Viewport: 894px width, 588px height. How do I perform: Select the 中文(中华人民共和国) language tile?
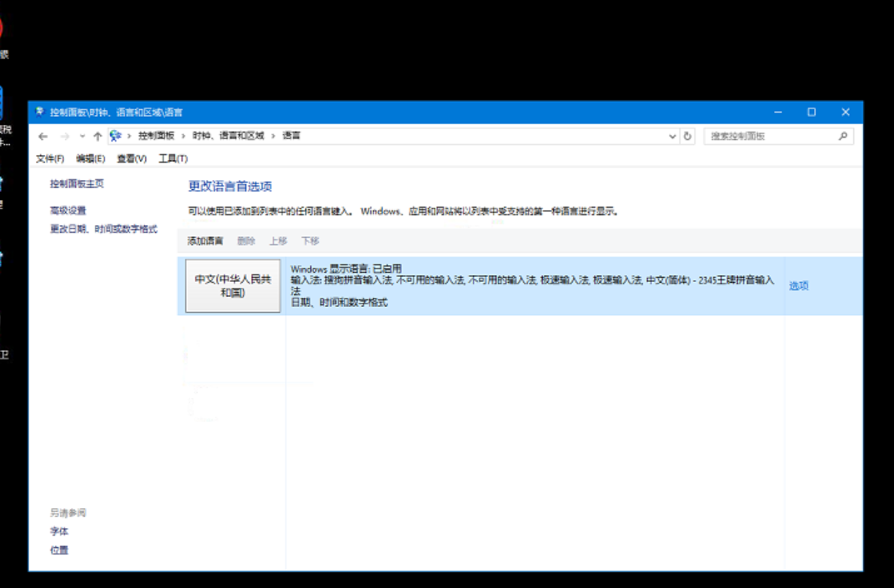click(x=234, y=286)
